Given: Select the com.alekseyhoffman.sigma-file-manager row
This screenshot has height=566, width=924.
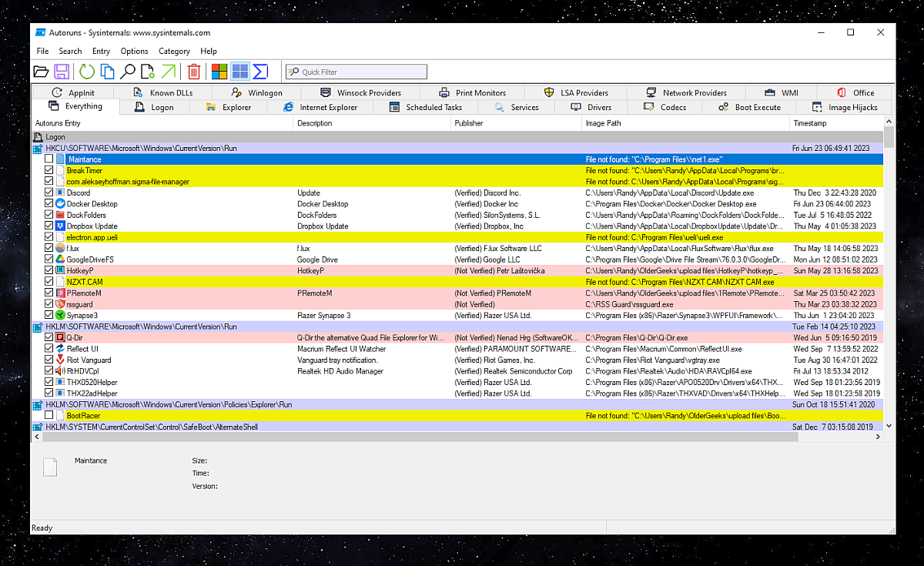Looking at the screenshot, I should click(x=457, y=182).
